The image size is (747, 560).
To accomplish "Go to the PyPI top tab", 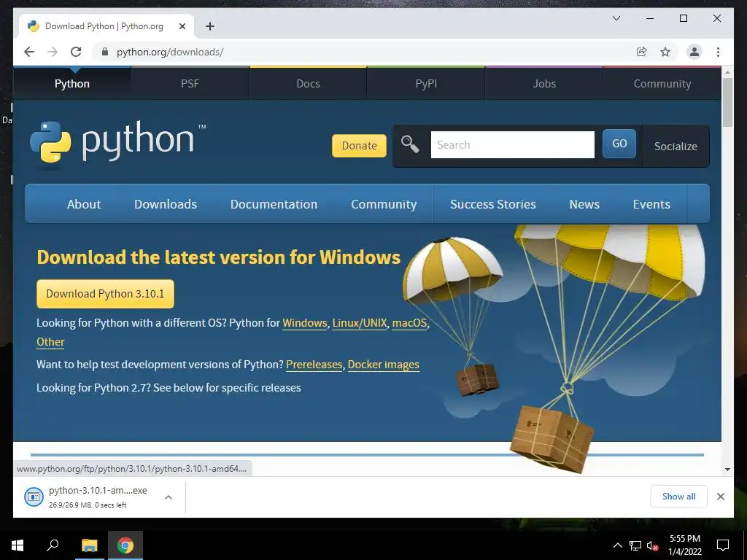I will 426,83.
